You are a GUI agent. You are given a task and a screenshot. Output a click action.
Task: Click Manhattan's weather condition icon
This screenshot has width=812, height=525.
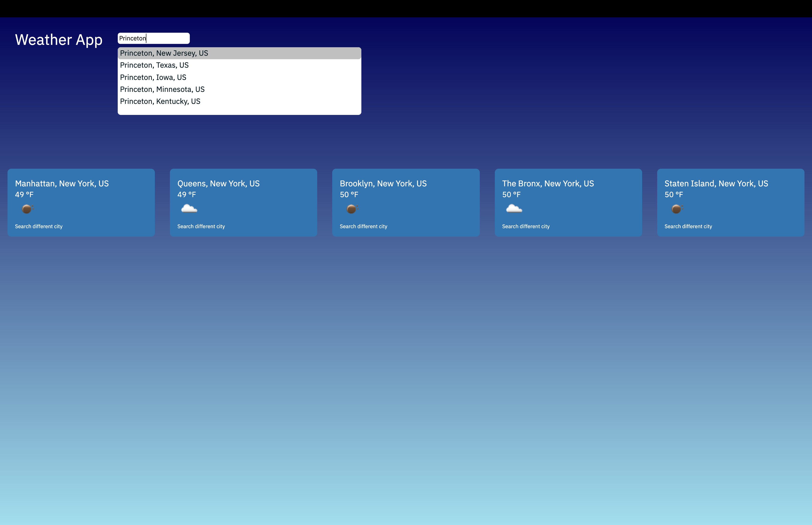pyautogui.click(x=27, y=209)
